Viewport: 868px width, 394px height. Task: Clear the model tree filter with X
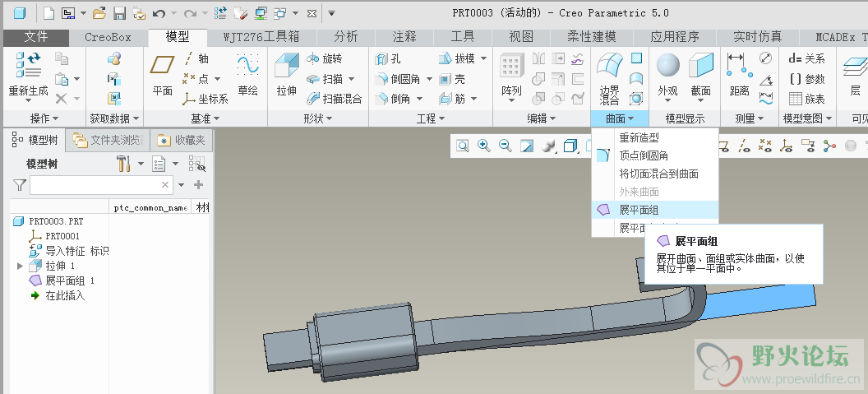click(x=165, y=185)
